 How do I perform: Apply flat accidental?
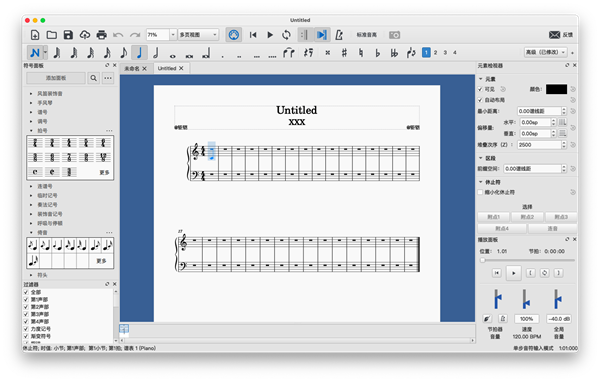tap(378, 52)
